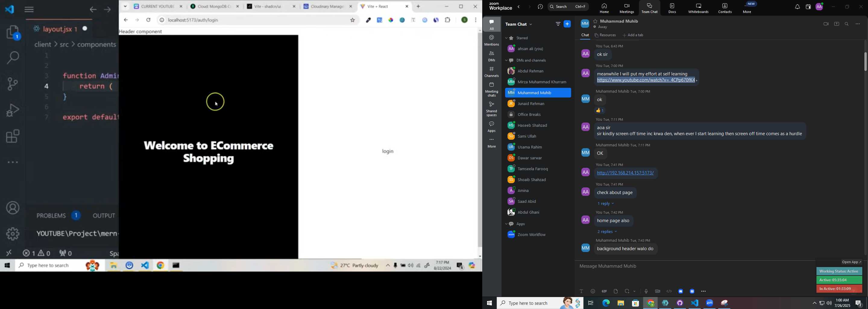This screenshot has height=309, width=868.
Task: Click the Open App button
Action: coord(851,262)
